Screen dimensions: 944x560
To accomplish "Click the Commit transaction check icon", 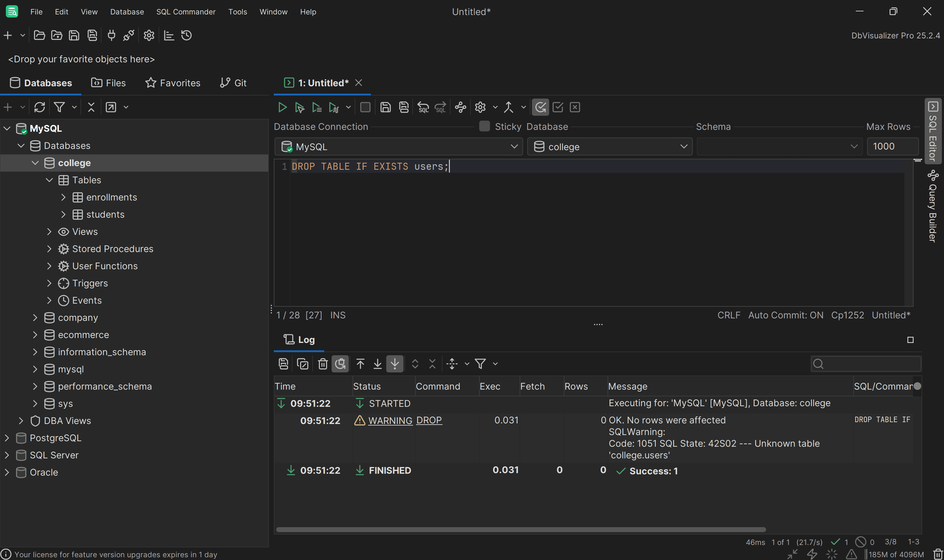I will pos(558,107).
